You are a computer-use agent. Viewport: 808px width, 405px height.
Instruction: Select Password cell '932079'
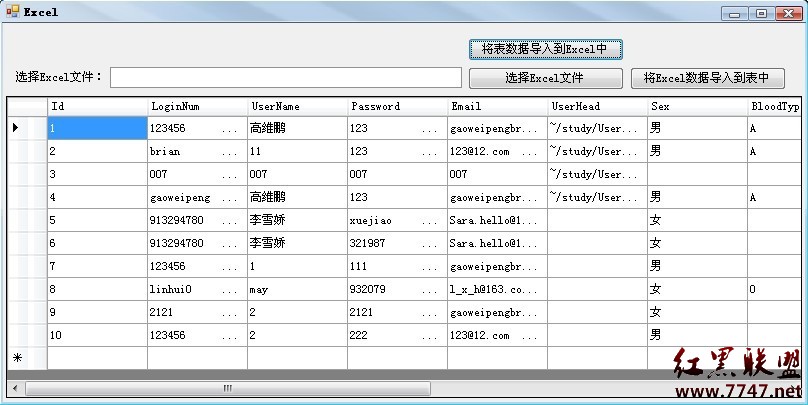click(397, 289)
